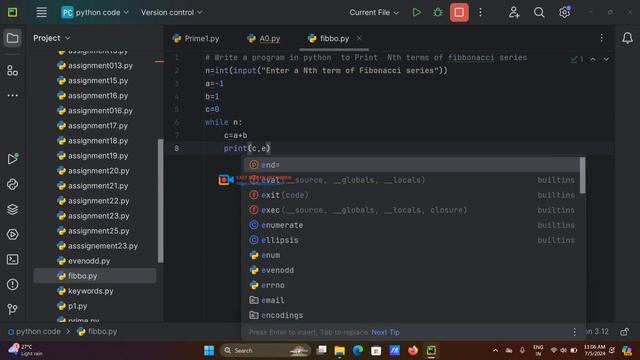Open File Explorer from taskbar
Image resolution: width=640 pixels, height=360 pixels.
tap(339, 351)
